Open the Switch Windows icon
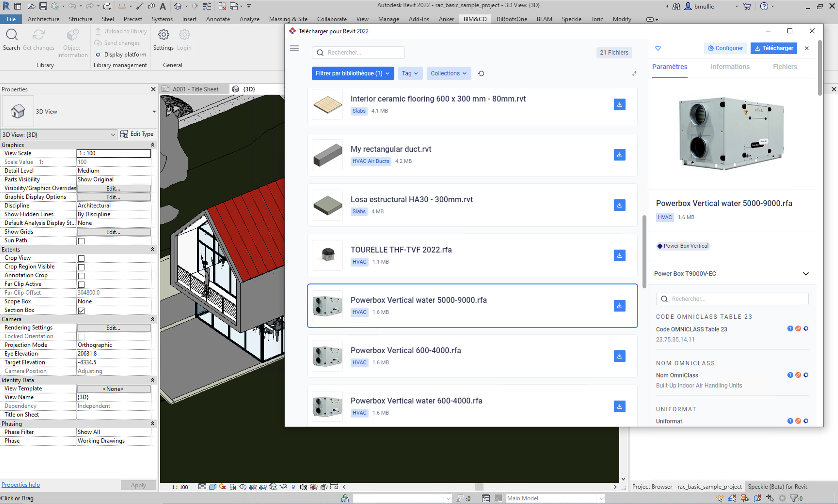838x504 pixels. coord(234,6)
